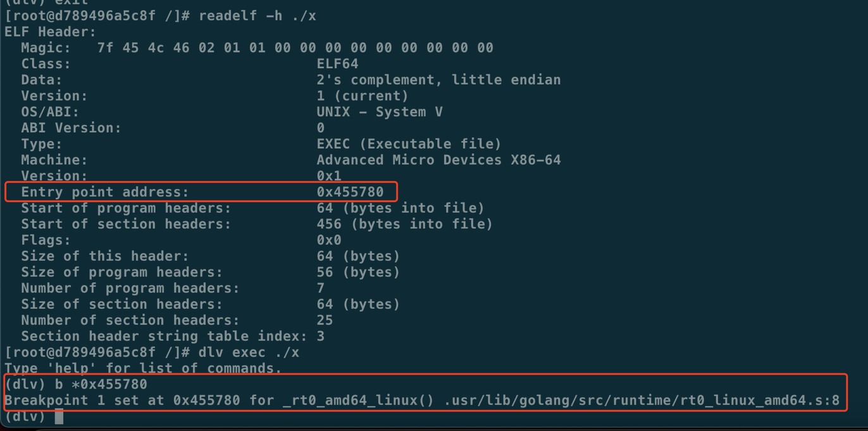Click the 'Number of section headers' value 25
Image resolution: width=868 pixels, height=431 pixels.
(x=325, y=320)
